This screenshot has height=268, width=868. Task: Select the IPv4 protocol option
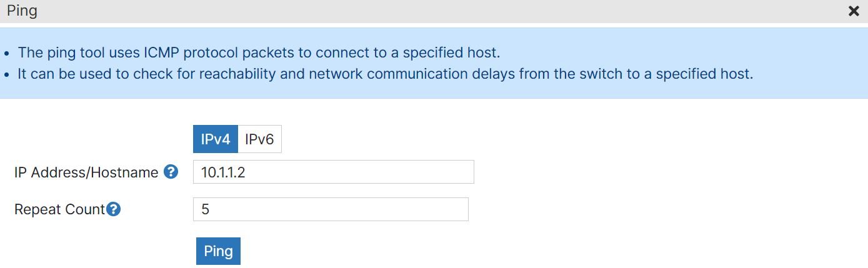216,139
